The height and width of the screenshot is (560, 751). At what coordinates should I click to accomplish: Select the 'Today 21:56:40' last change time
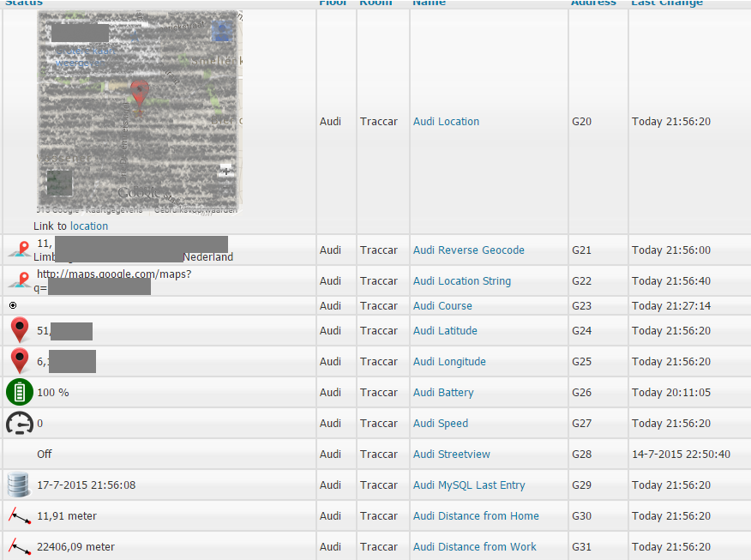pyautogui.click(x=671, y=281)
